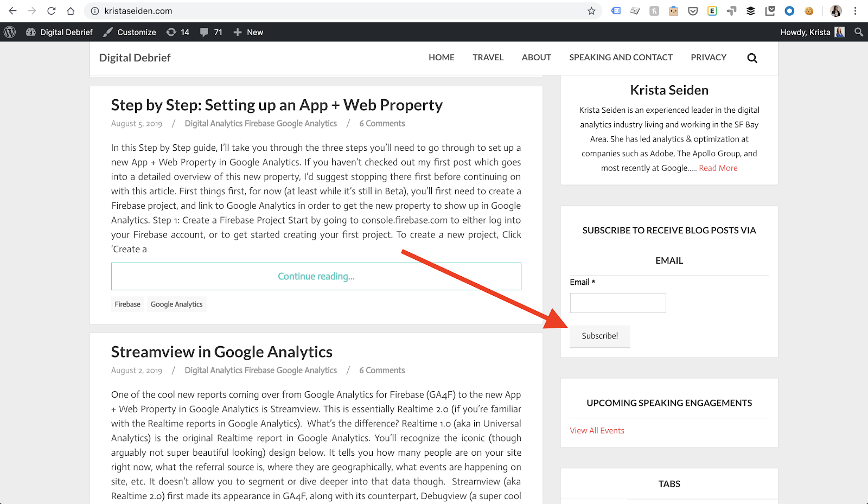868x504 pixels.
Task: Click the browser forward arrow
Action: tap(32, 11)
